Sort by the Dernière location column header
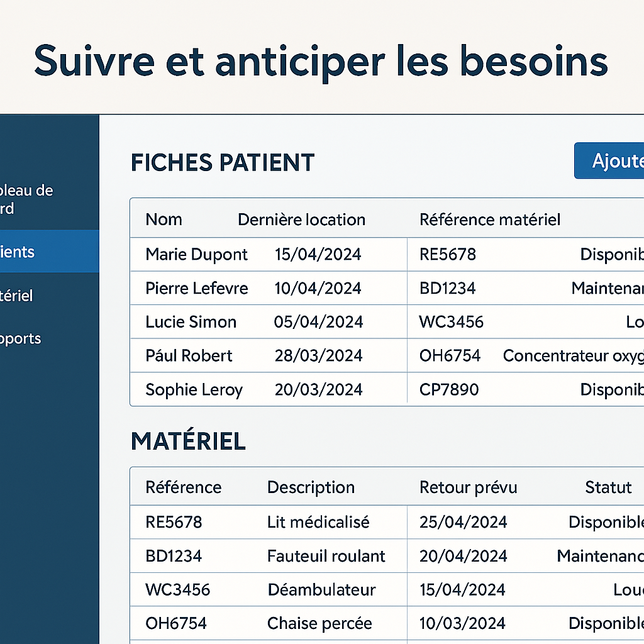The height and width of the screenshot is (644, 644). (301, 219)
